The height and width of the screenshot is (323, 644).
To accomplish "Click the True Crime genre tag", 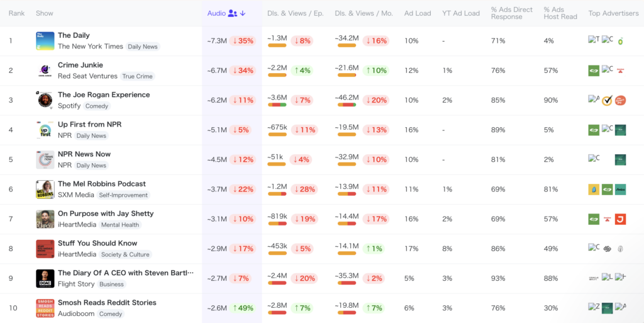I will (138, 76).
